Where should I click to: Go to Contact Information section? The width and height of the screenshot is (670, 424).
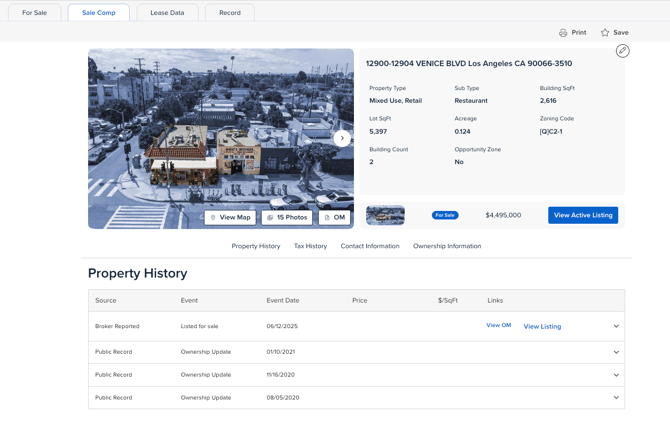tap(370, 246)
